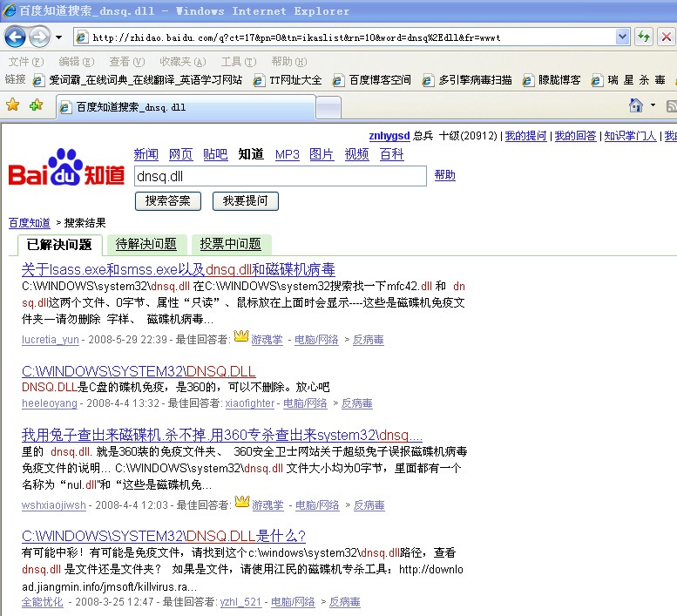677x616 pixels.
Task: Open the TT网址大全 bookmark
Action: [288, 80]
